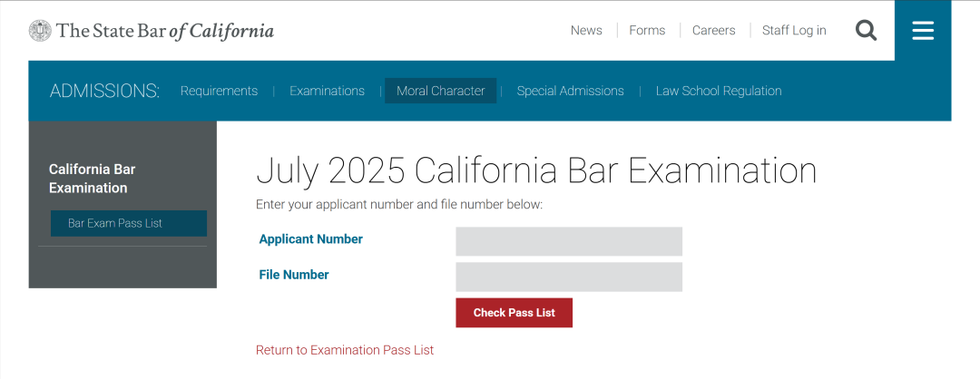Click the ADMISSIONS section label

pyautogui.click(x=104, y=91)
